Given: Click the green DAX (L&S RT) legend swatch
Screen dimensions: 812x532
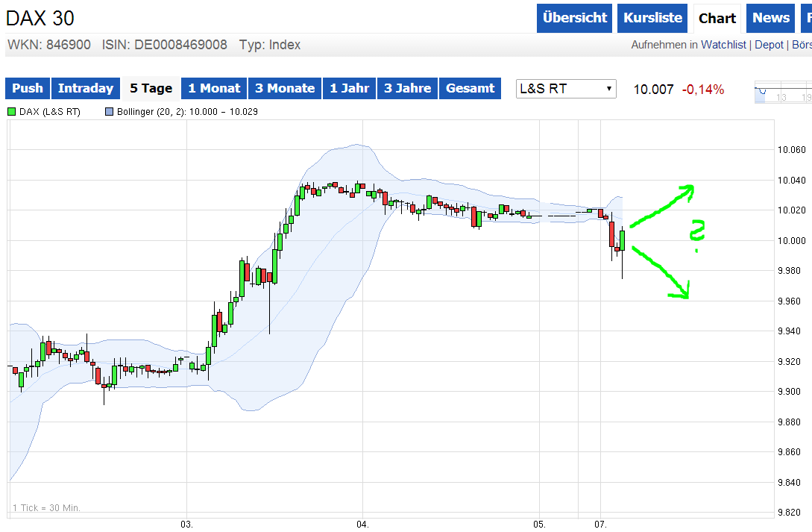Looking at the screenshot, I should 13,111.
